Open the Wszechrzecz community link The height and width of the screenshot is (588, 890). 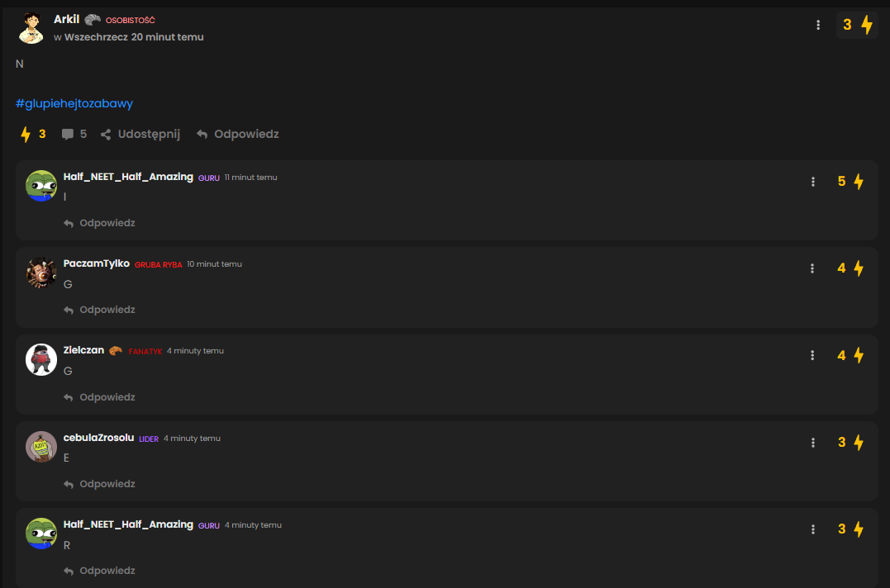[96, 37]
